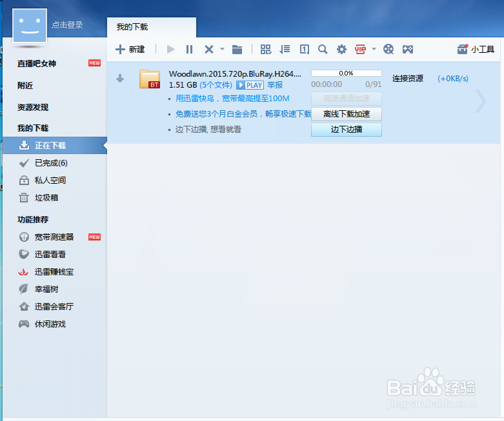Open 直播吧女神 in the sidebar

pos(37,64)
